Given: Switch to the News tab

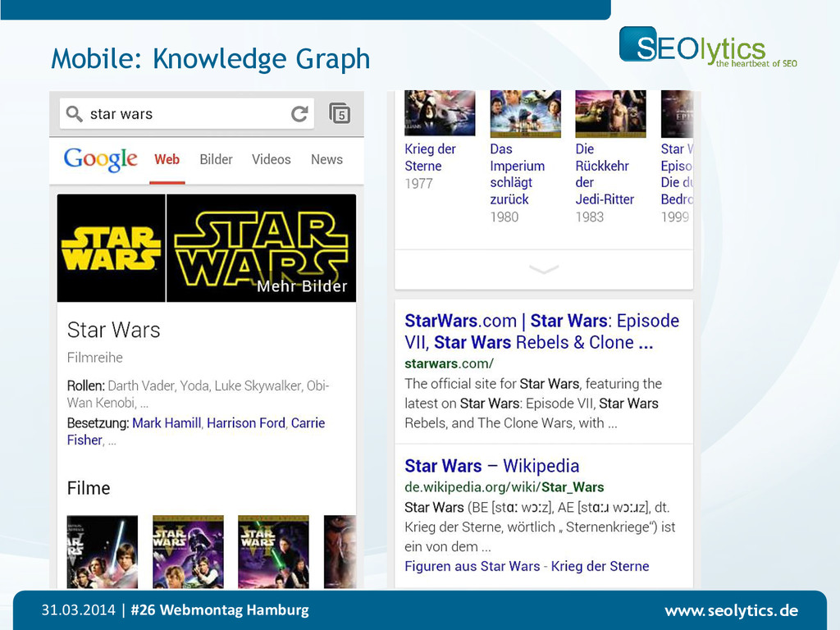Looking at the screenshot, I should [326, 159].
